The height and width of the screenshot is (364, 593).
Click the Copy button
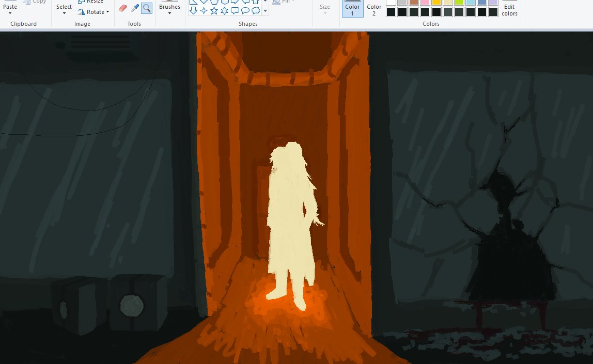35,2
